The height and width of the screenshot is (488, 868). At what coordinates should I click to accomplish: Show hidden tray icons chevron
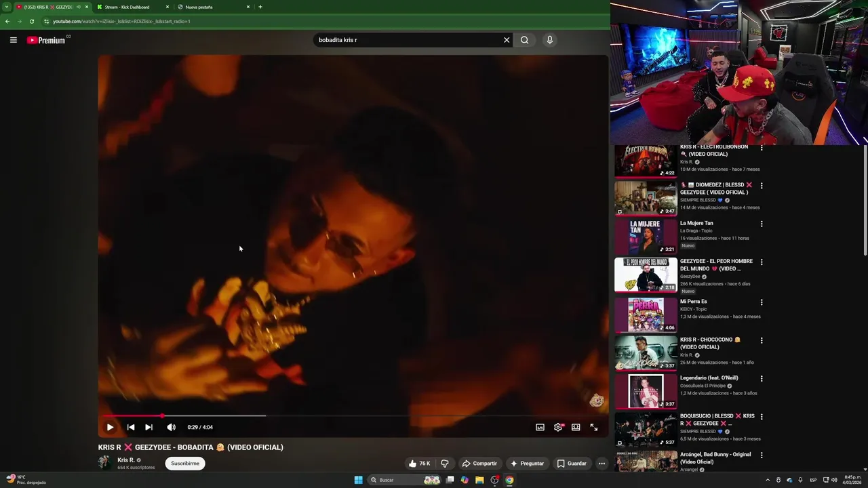(x=768, y=480)
